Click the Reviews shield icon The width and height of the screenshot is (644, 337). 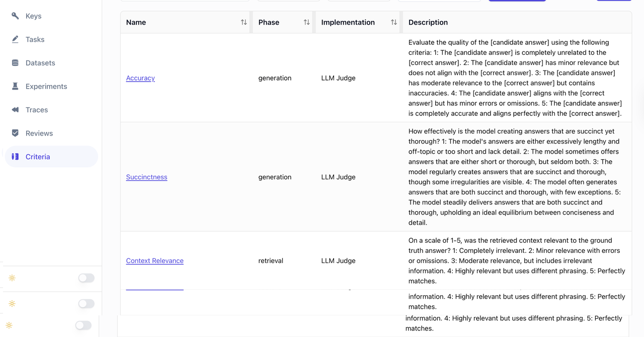click(15, 133)
